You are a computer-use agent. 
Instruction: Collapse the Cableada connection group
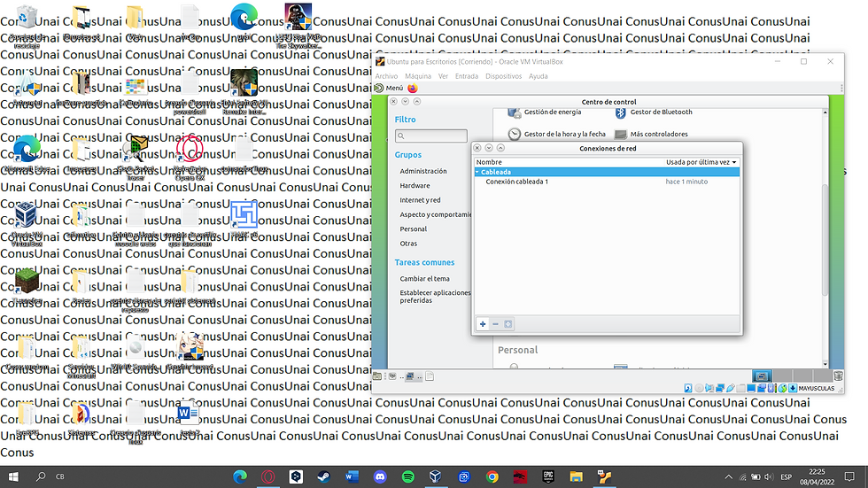click(x=477, y=172)
